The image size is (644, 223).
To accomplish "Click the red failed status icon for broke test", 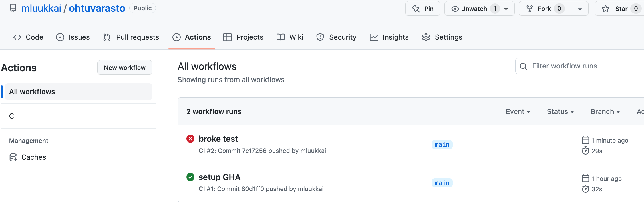I will [x=190, y=139].
